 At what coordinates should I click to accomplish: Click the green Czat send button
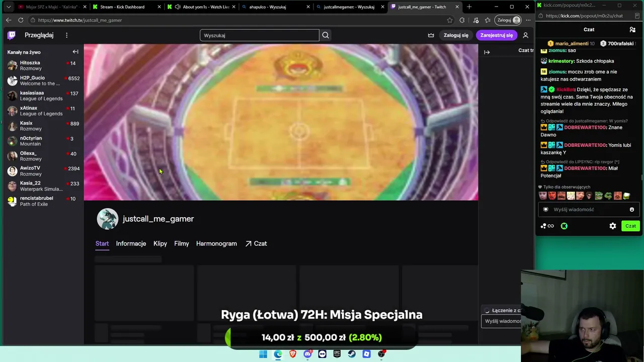(x=630, y=226)
